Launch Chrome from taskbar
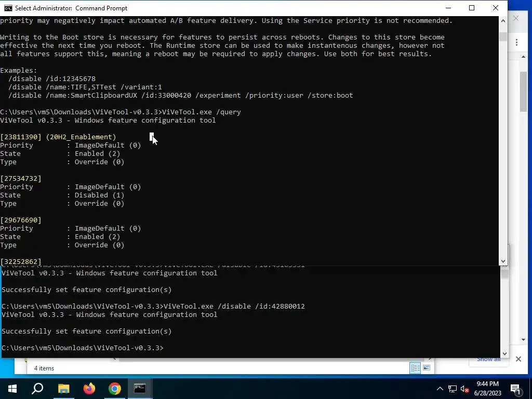This screenshot has height=399, width=532. [115, 389]
